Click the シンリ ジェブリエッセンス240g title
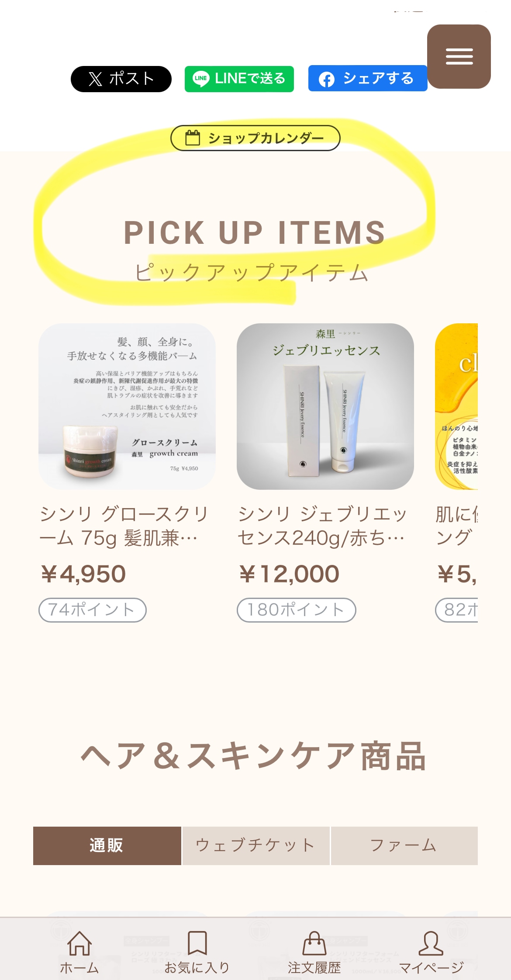The width and height of the screenshot is (511, 980). point(322,526)
